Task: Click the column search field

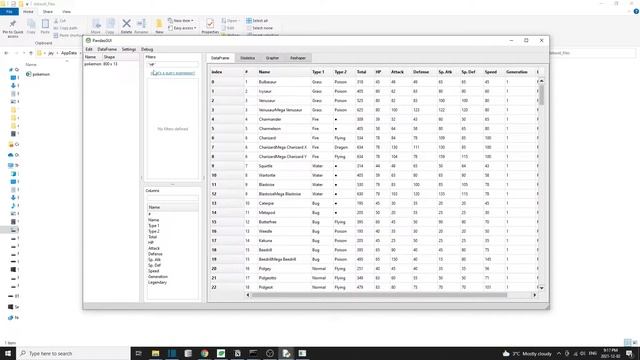Action: pyautogui.click(x=173, y=198)
